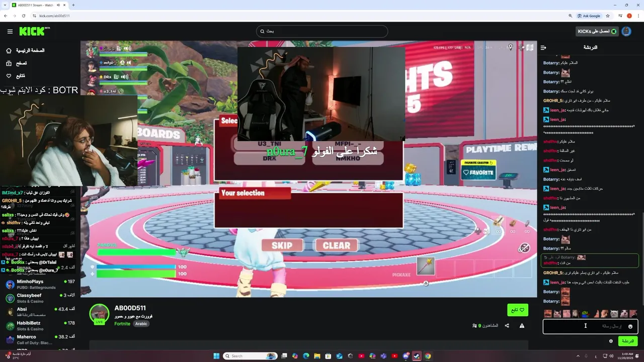Open the browse تصفح sidebar item
644x362 pixels.
pos(16,63)
